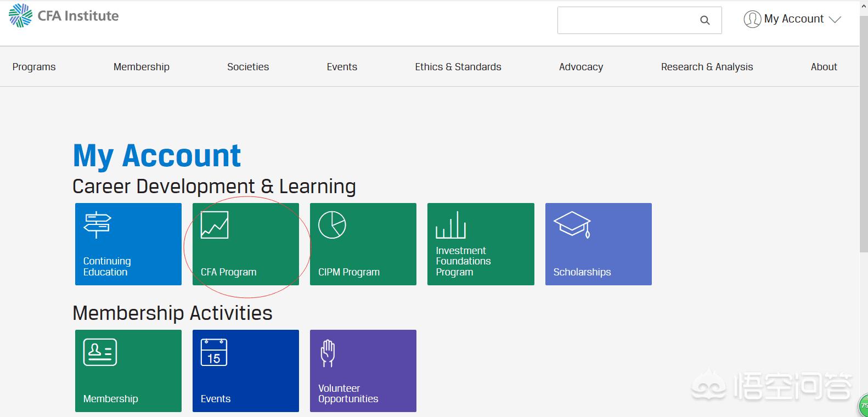Click the pie chart icon on CIPM Program
This screenshot has height=417, width=868.
tap(332, 225)
